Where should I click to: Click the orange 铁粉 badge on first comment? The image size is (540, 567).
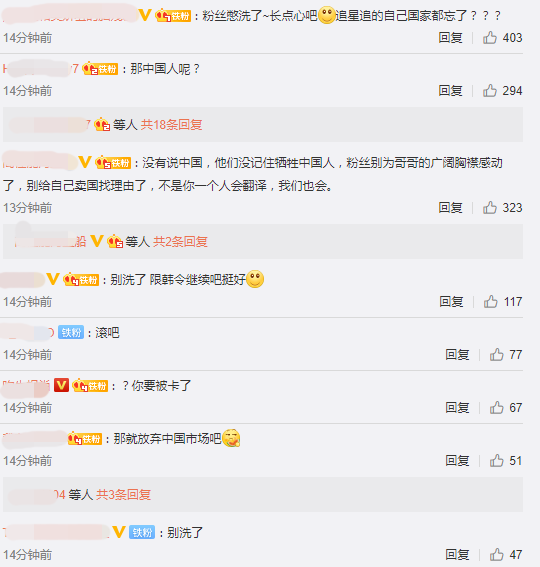pyautogui.click(x=173, y=16)
